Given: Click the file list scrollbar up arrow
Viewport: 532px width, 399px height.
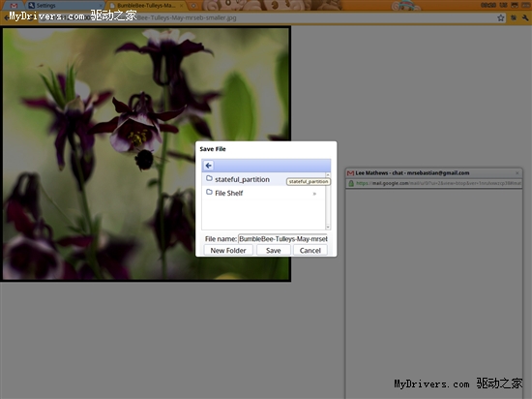Looking at the screenshot, I should click(x=328, y=174).
